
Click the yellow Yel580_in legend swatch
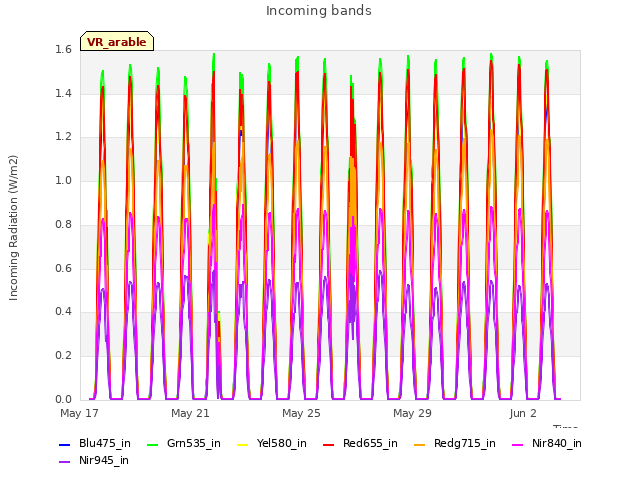click(242, 444)
